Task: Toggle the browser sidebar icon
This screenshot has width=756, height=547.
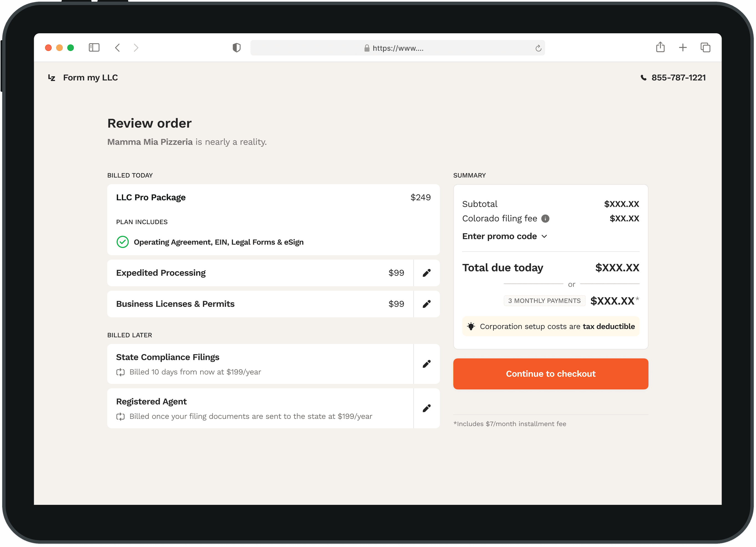Action: tap(94, 48)
